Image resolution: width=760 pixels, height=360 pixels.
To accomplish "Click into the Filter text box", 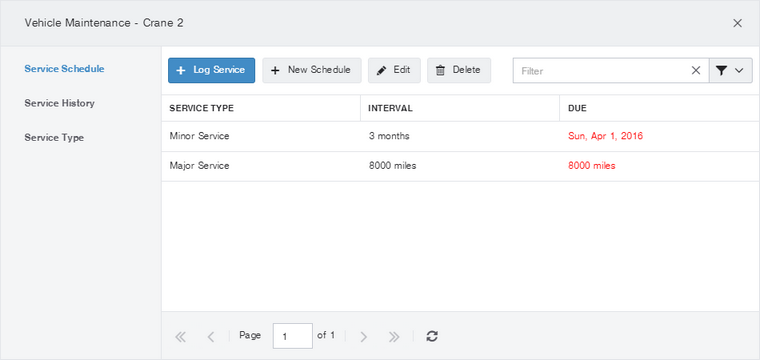I will click(601, 71).
